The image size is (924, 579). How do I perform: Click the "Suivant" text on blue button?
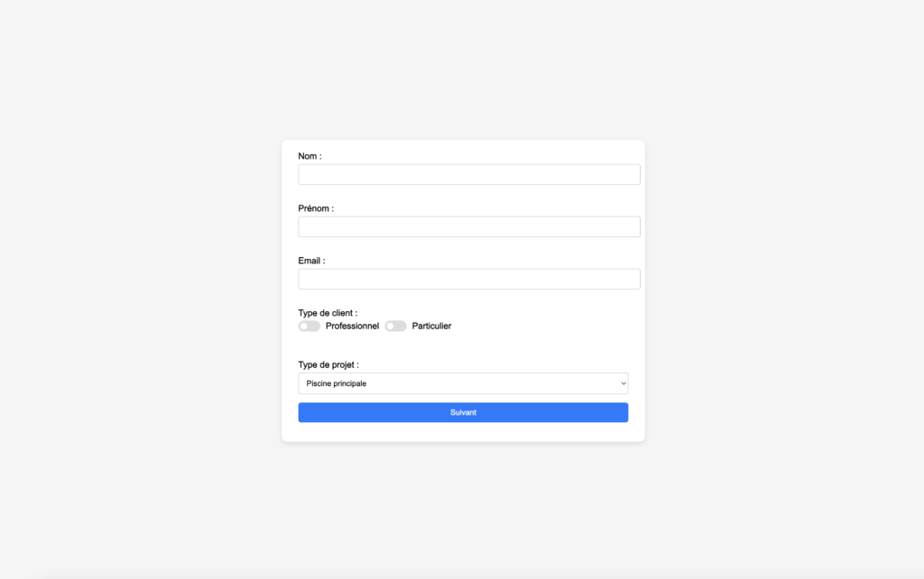click(463, 412)
